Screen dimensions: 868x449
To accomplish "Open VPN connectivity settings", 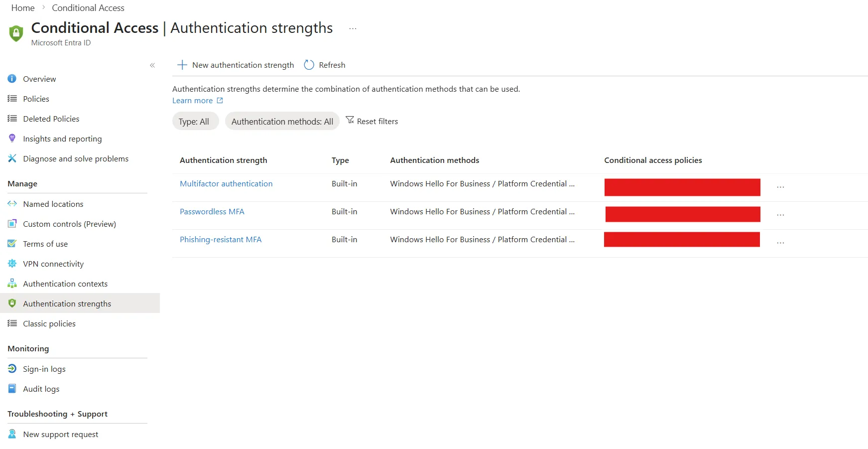I will [53, 264].
